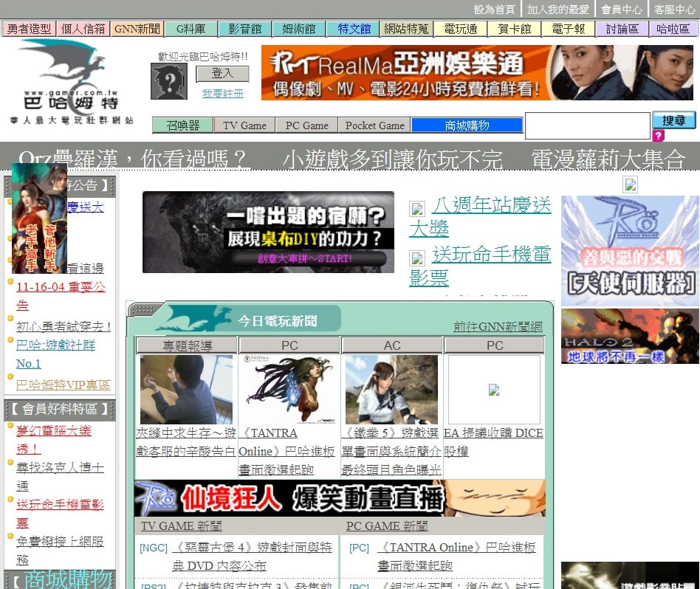Click into the search text field

[x=587, y=125]
